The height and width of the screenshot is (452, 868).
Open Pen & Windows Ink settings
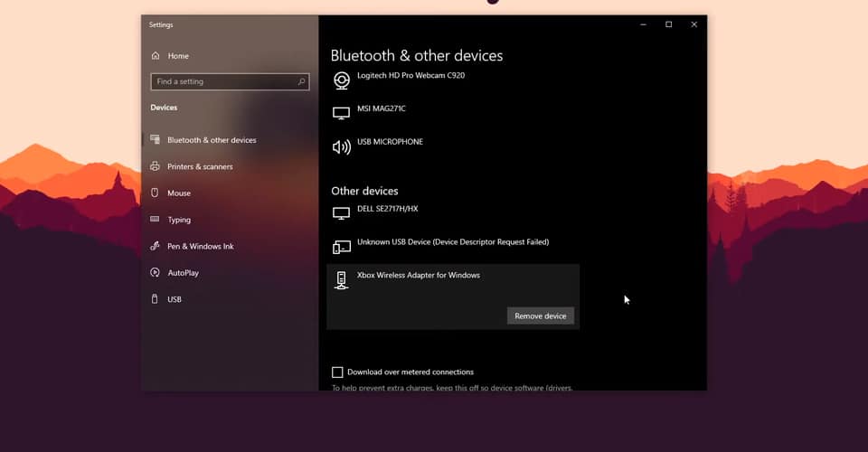tap(201, 246)
